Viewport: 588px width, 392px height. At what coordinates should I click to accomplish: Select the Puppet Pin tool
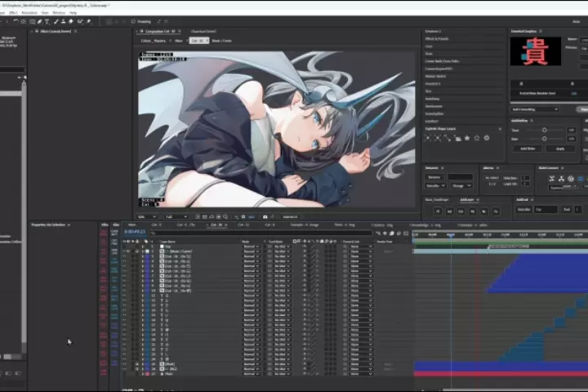(x=89, y=22)
